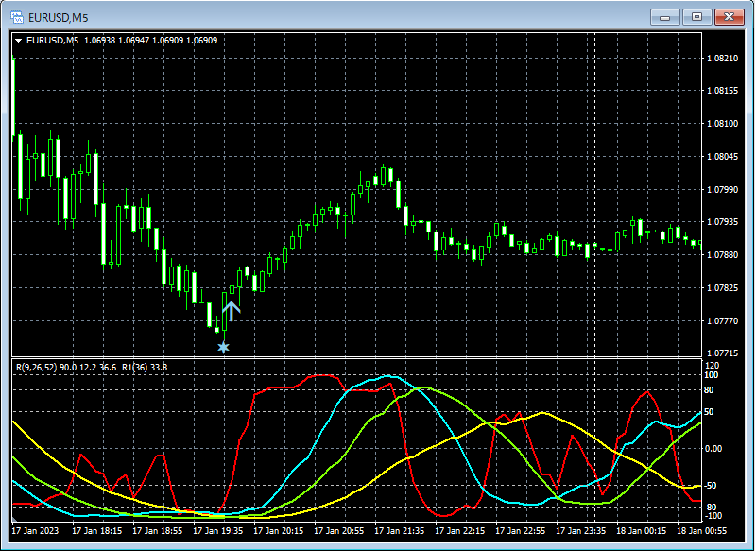
Task: Click the 17 Jan 23:35 time axis label
Action: tap(581, 531)
